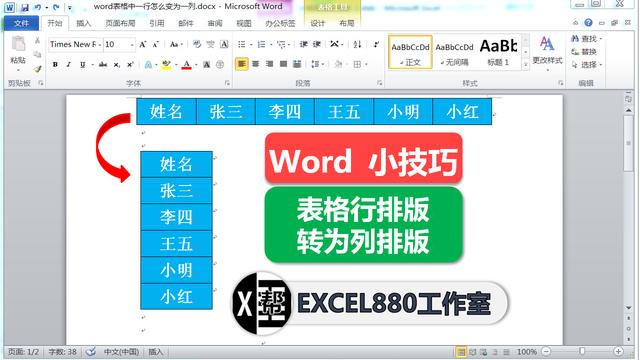Click the Character Shading icon
The height and width of the screenshot is (360, 640).
[x=207, y=64]
